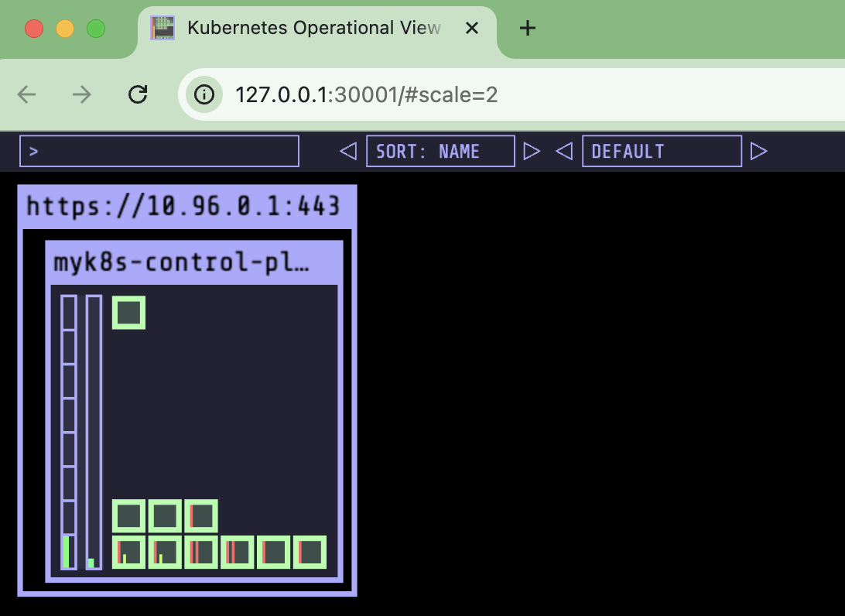Image resolution: width=845 pixels, height=616 pixels.
Task: Select the second pod in the middle row
Action: tap(165, 515)
